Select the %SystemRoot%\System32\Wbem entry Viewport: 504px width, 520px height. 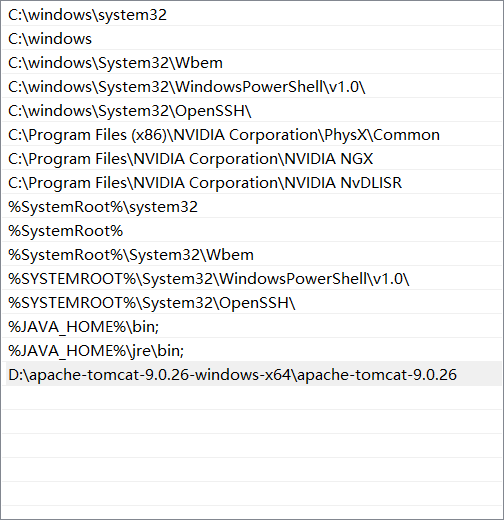pos(252,255)
